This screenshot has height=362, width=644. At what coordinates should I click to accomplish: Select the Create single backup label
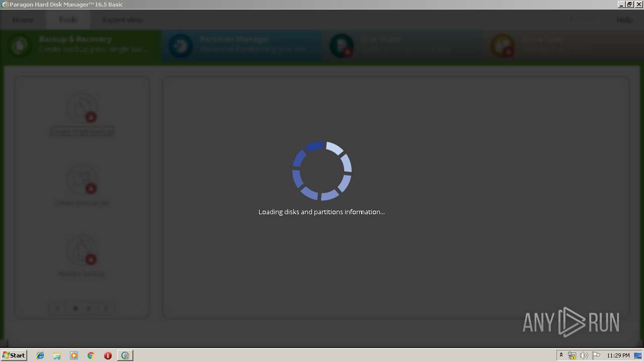click(x=82, y=132)
